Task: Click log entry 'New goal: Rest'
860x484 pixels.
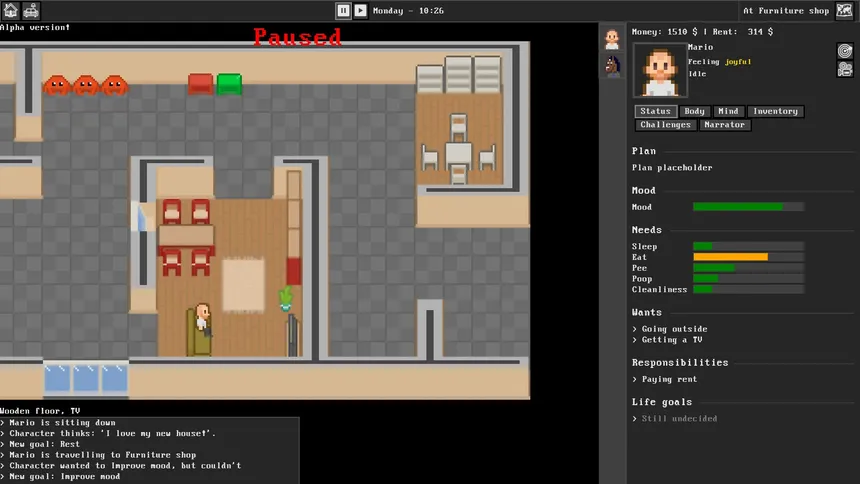Action: [40, 444]
